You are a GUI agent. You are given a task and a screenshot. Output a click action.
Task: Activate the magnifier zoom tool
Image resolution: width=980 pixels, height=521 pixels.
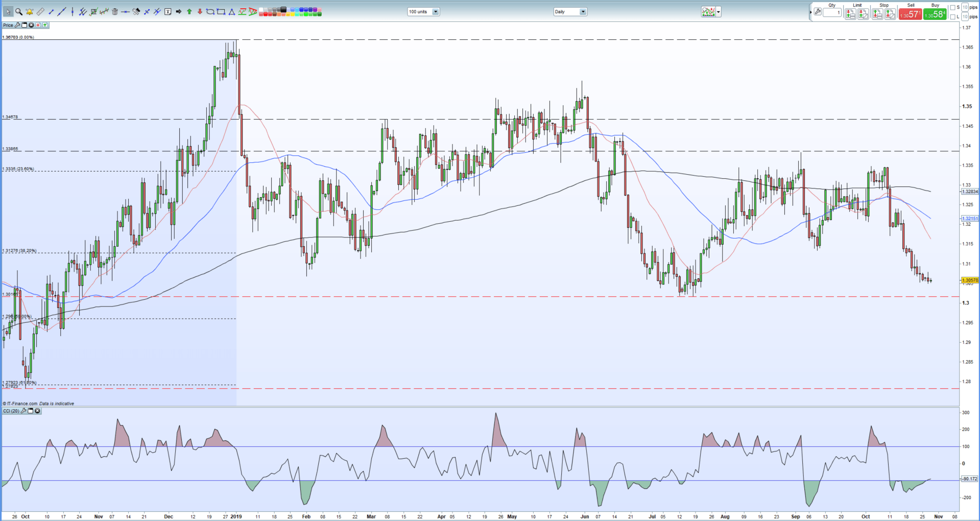click(x=19, y=12)
